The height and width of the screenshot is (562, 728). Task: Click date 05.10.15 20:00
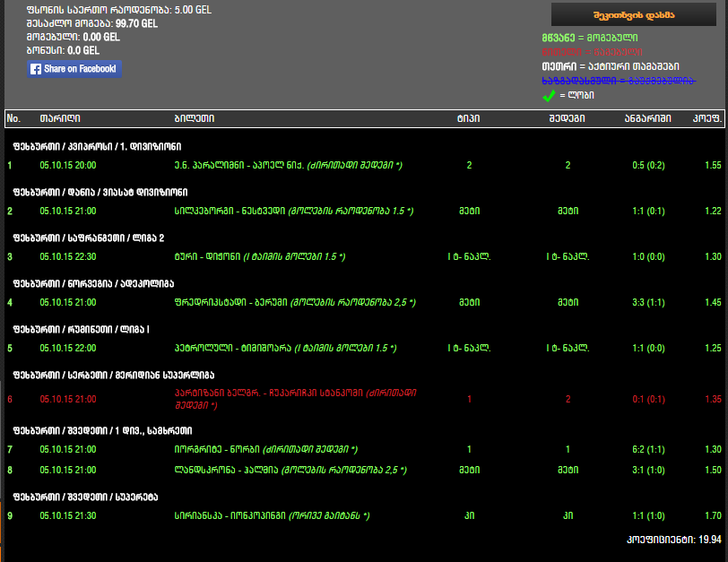click(x=68, y=165)
